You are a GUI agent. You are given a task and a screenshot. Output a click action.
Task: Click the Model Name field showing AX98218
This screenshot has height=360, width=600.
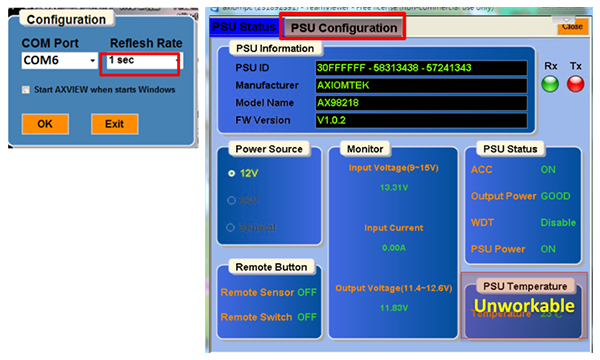(x=421, y=103)
